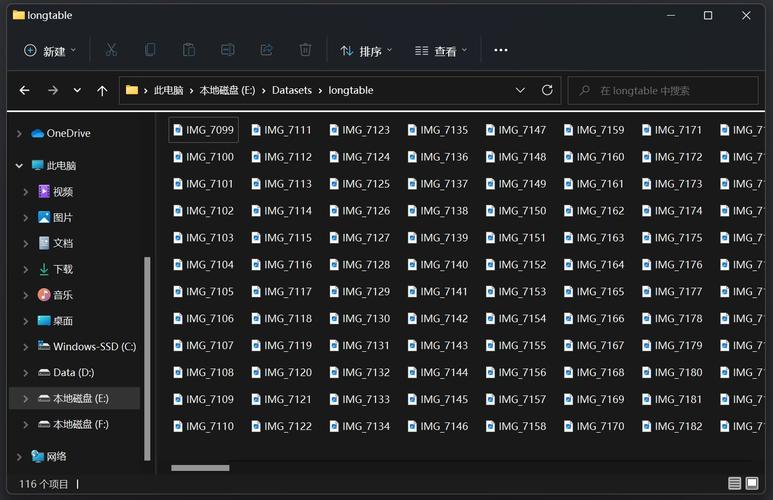Select file IMG_7171
This screenshot has width=773, height=500.
pyautogui.click(x=672, y=130)
